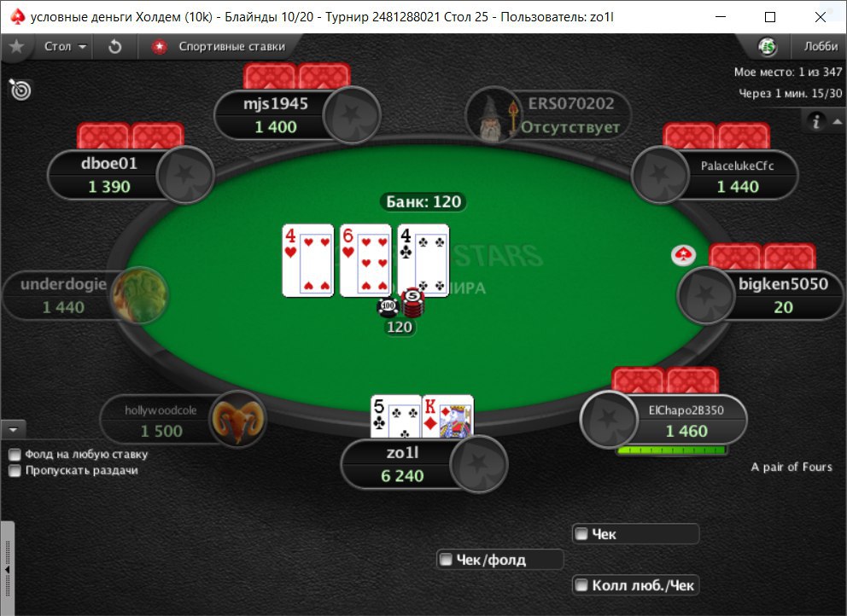Click the cashier icon beside Лобби
Image resolution: width=847 pixels, height=616 pixels.
click(767, 47)
